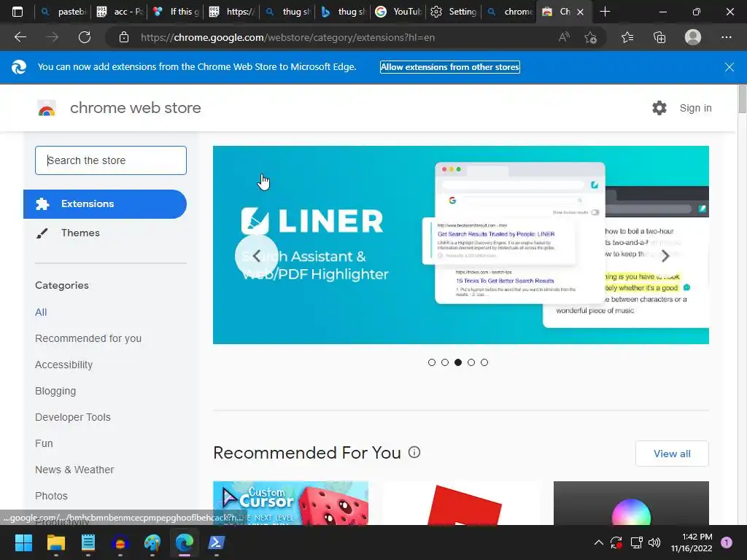Open the LINER featured banner

(461, 245)
